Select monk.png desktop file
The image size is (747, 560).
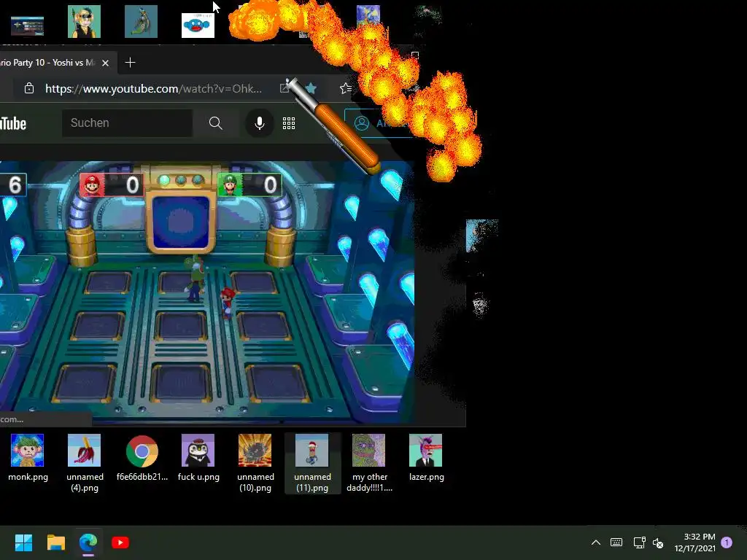tap(28, 458)
